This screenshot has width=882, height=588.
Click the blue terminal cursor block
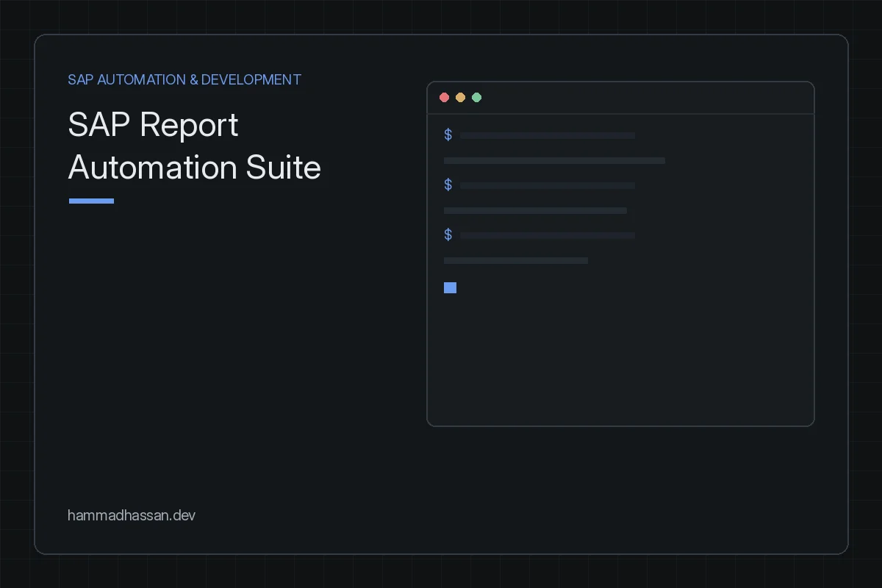[x=450, y=287]
